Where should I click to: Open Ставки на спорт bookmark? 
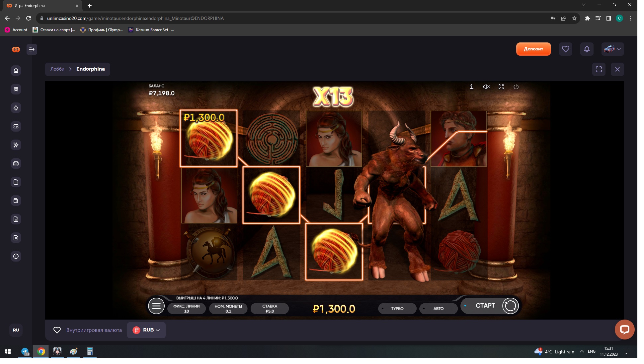(x=54, y=30)
